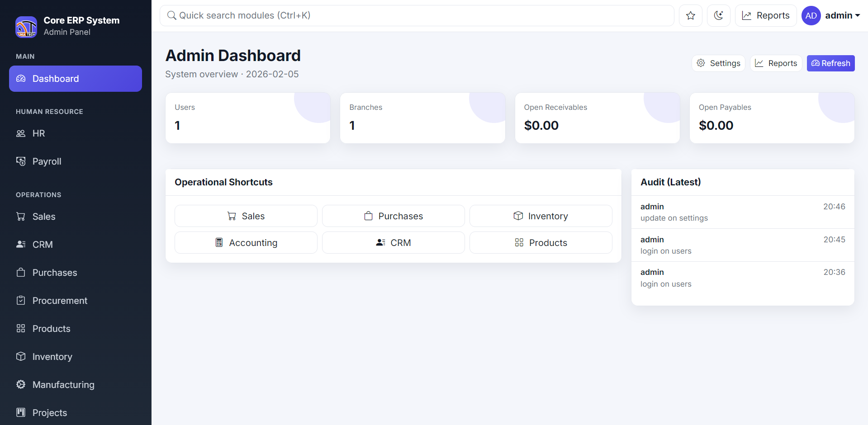Open the CRM shortcut in Operational Shortcuts
The height and width of the screenshot is (425, 868).
(393, 242)
